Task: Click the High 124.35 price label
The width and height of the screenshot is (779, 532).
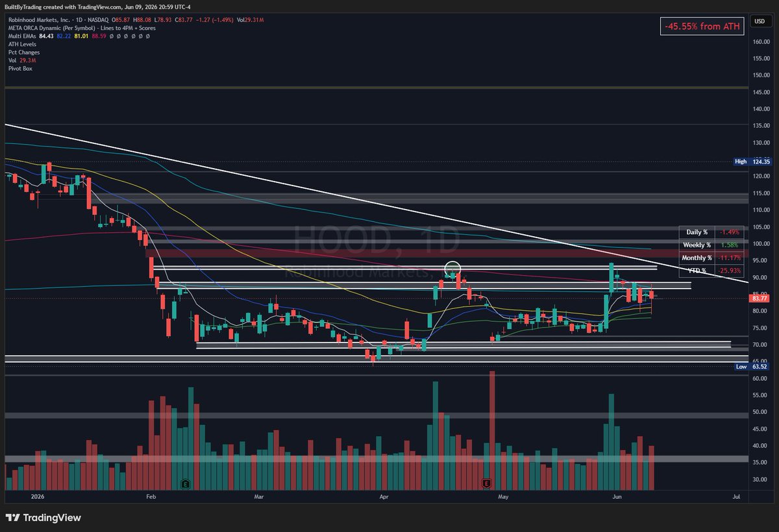Action: (x=752, y=162)
